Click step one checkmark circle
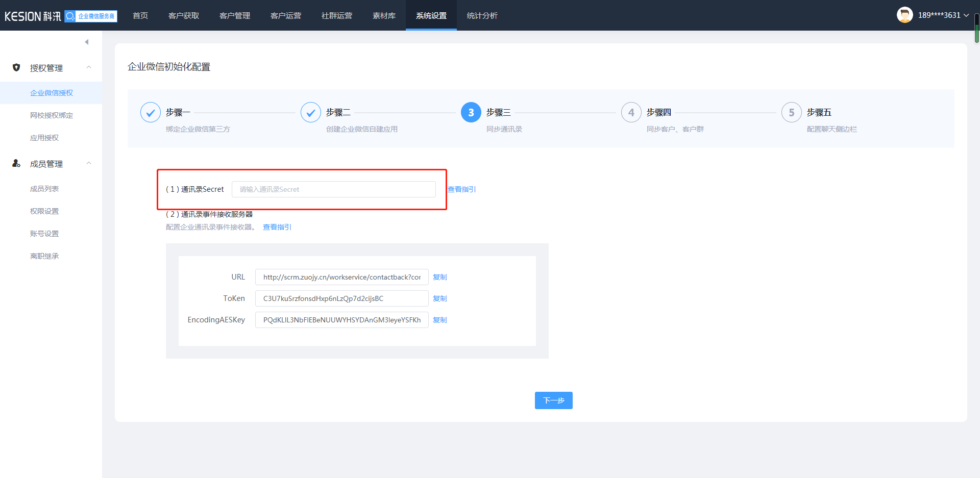 [151, 112]
